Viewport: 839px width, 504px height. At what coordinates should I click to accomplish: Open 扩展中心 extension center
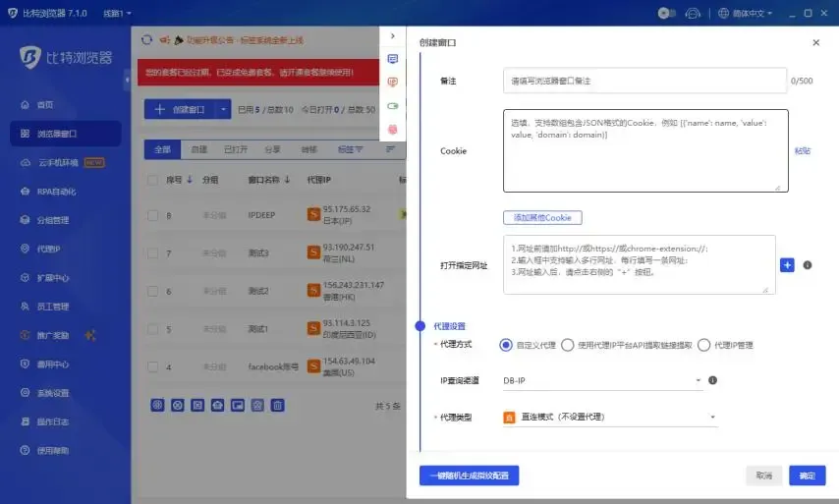[45, 278]
